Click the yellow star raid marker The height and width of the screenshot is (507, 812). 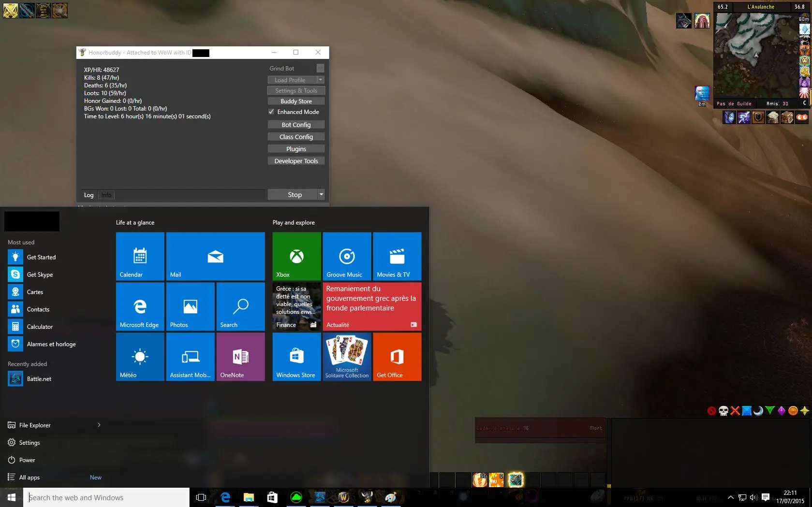pos(805,411)
